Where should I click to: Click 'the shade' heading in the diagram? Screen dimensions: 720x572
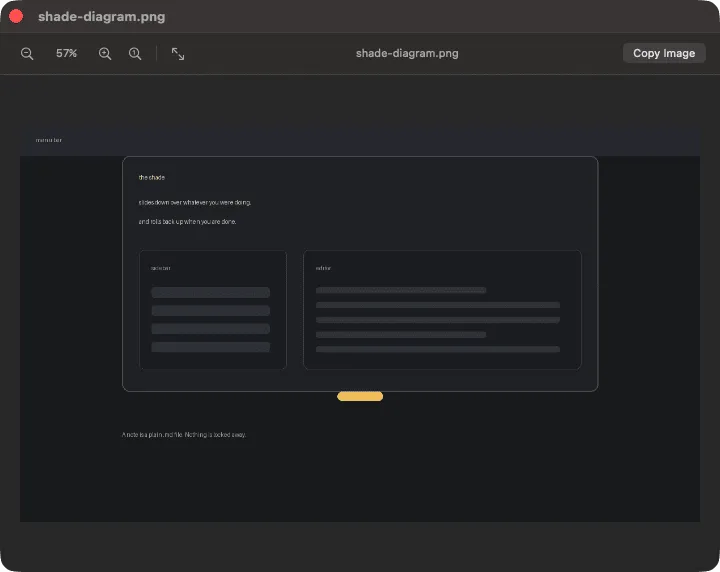pos(152,177)
